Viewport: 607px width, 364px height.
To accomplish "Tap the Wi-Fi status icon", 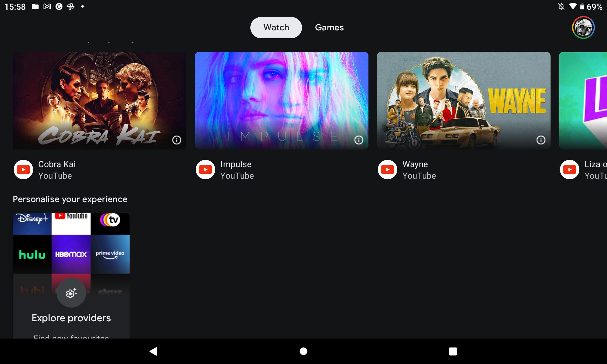I will coord(573,6).
